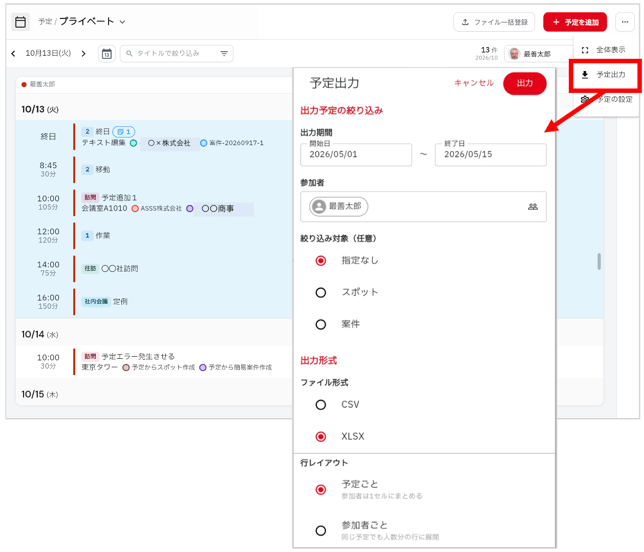Click the comment count badge on 終日
The image size is (644, 552).
(x=124, y=132)
